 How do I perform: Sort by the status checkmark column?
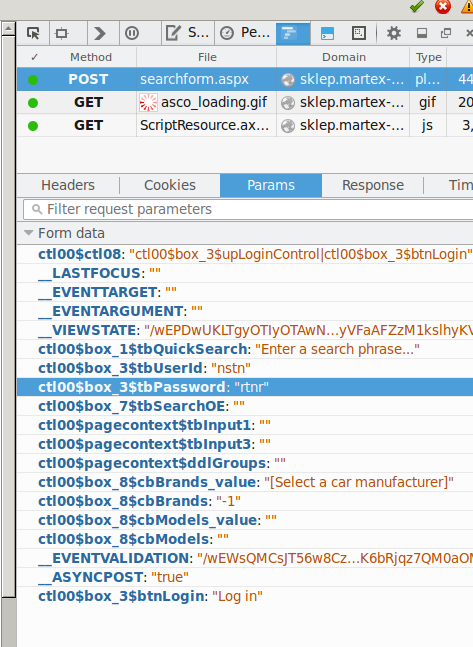(x=34, y=57)
